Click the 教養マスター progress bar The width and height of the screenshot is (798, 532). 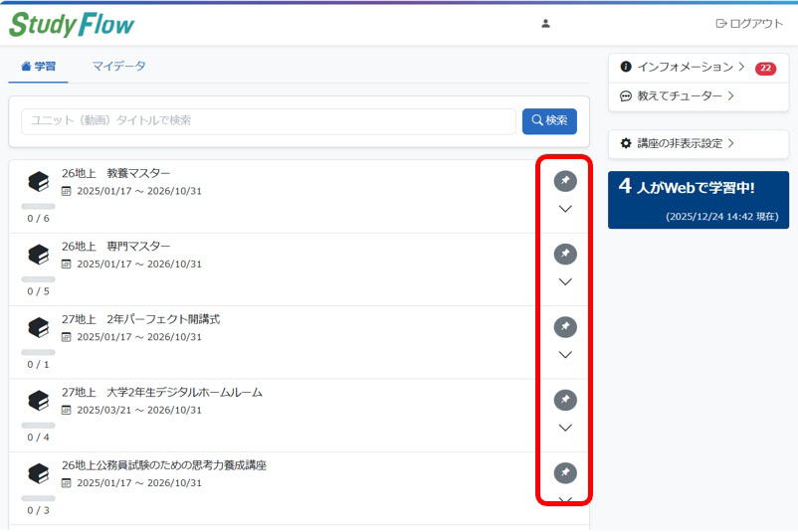coord(38,206)
